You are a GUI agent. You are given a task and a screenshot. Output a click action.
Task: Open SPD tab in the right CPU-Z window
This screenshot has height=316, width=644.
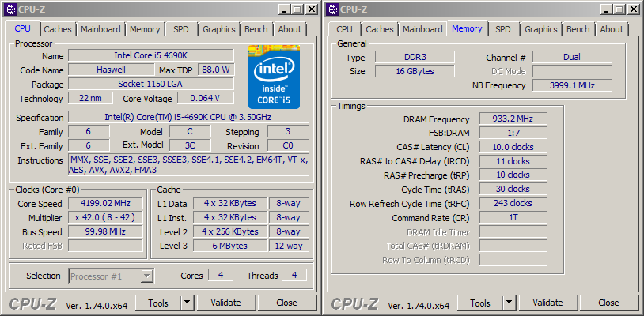click(502, 29)
